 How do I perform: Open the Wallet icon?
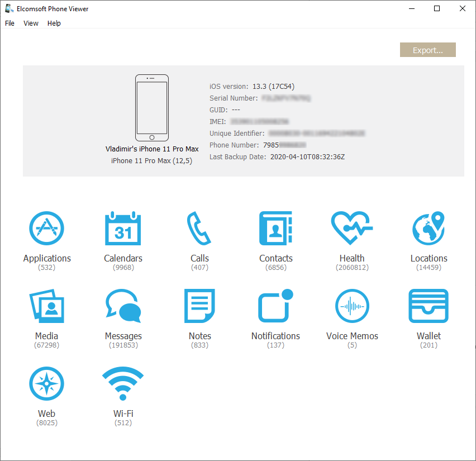(x=429, y=306)
